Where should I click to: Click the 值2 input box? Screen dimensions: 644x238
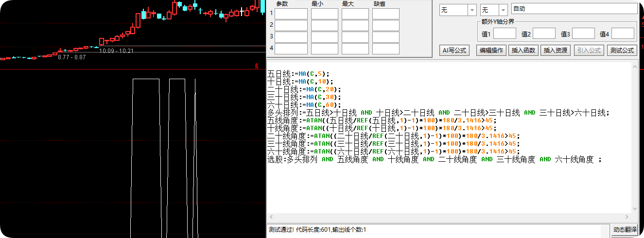point(544,34)
